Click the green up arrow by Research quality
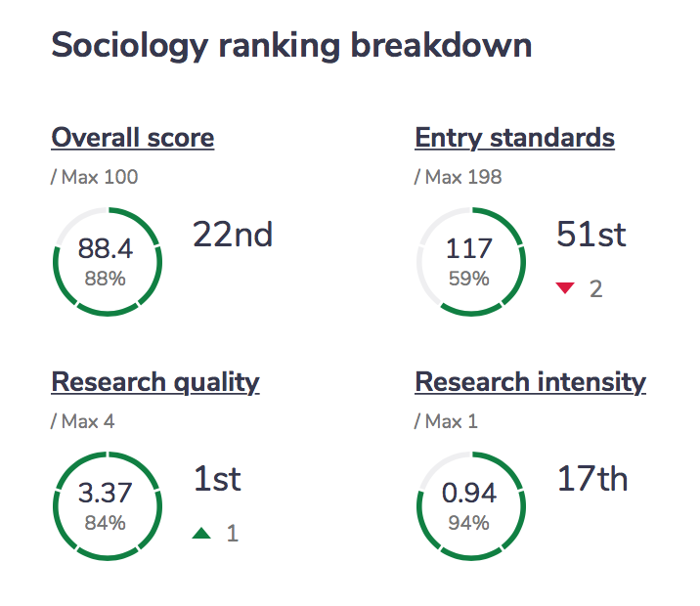Viewport: 700px width, 606px height. 201,533
